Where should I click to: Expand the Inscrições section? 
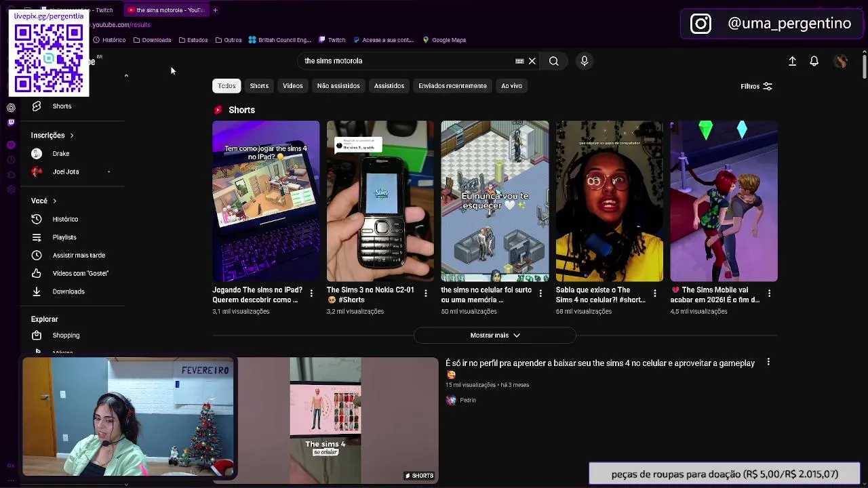coord(52,136)
